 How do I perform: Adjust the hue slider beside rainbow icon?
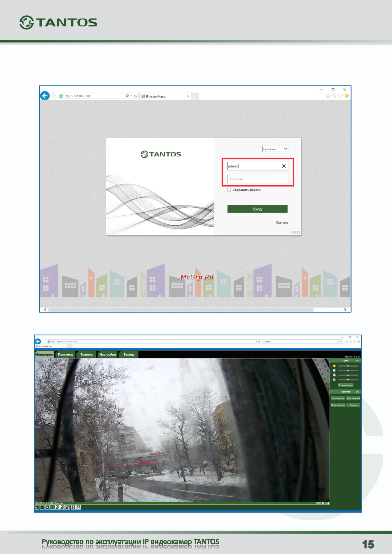pos(348,380)
